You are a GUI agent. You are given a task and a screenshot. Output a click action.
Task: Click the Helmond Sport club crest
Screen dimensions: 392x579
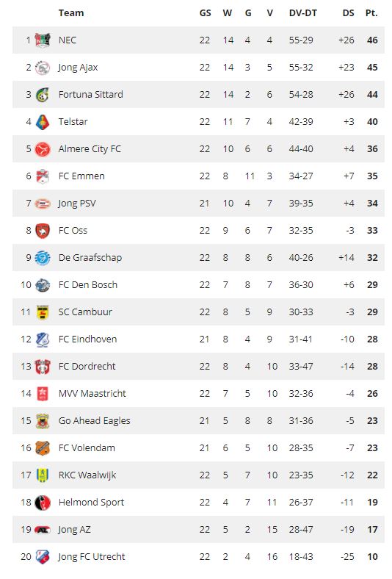coord(43,502)
